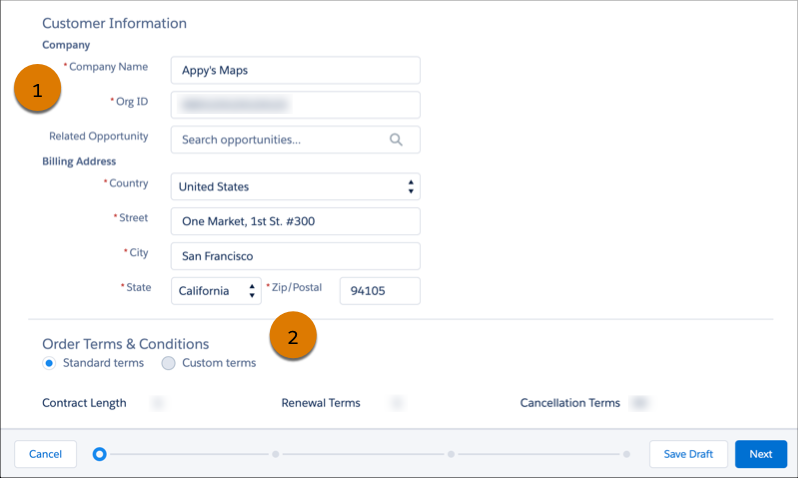Click the Renewal Terms label
The width and height of the screenshot is (798, 478).
coord(321,403)
